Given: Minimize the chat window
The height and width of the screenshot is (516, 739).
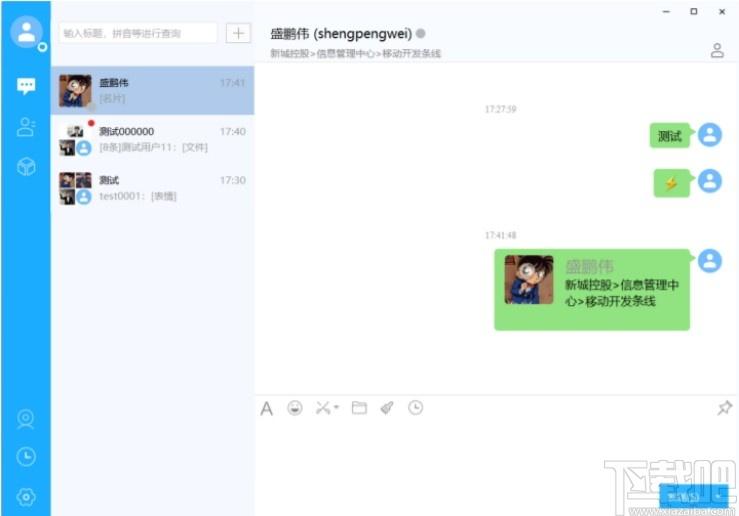Looking at the screenshot, I should [x=666, y=12].
